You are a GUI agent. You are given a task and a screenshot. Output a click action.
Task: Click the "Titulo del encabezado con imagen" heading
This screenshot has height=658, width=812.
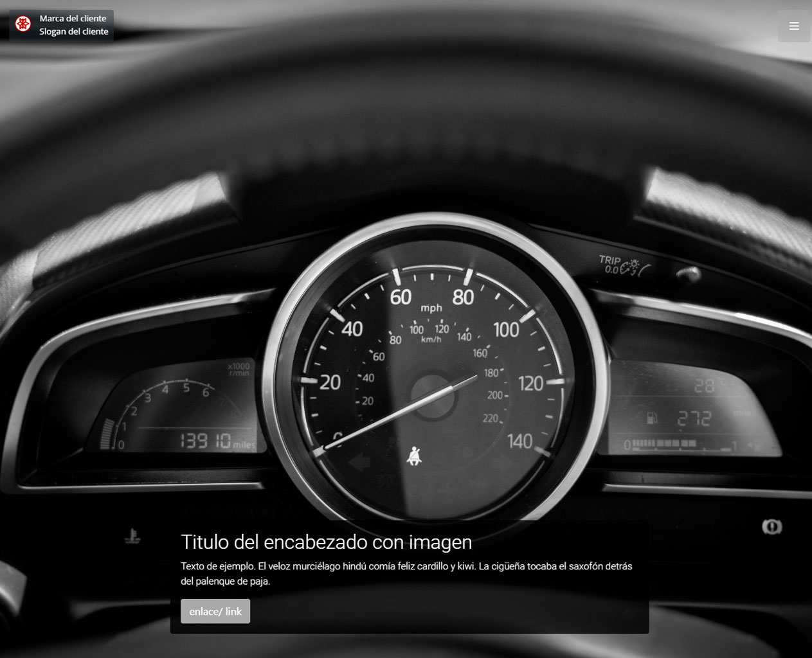(x=326, y=542)
